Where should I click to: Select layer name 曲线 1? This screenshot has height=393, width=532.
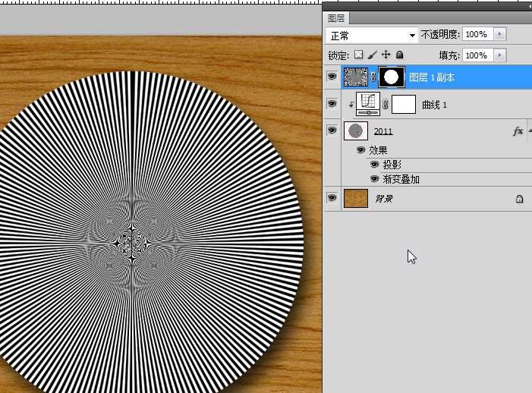pyautogui.click(x=434, y=105)
